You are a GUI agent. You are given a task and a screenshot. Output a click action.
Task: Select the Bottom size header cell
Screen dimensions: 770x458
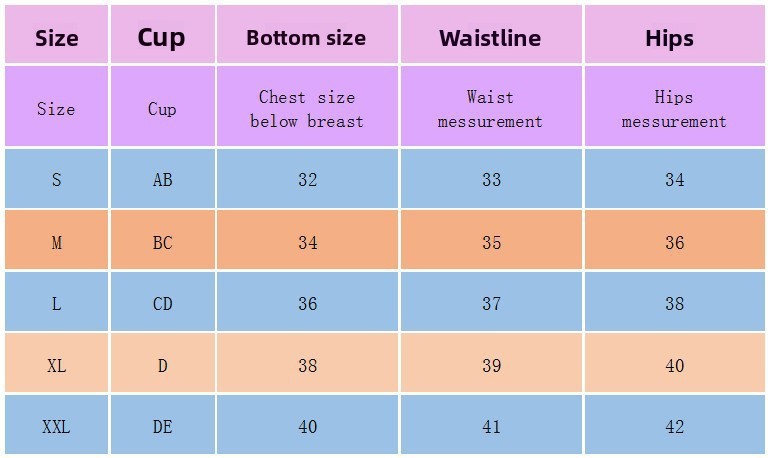click(306, 38)
